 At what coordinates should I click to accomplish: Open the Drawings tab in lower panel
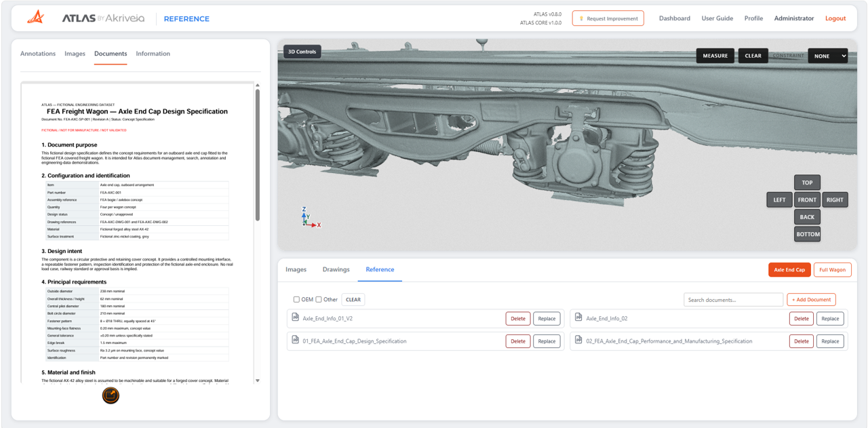pyautogui.click(x=336, y=269)
